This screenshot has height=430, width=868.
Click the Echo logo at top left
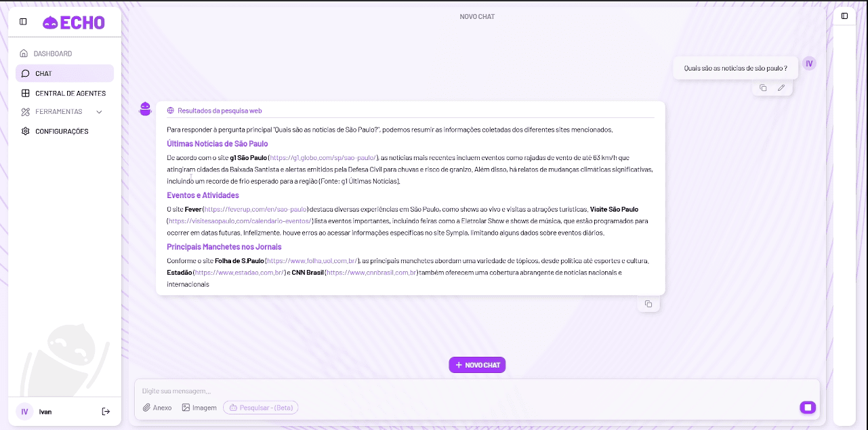(x=73, y=22)
